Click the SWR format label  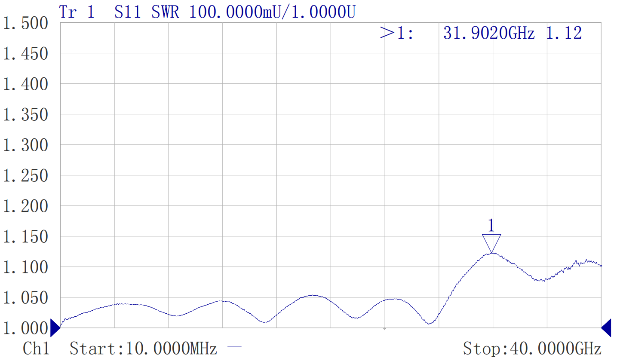(x=165, y=12)
